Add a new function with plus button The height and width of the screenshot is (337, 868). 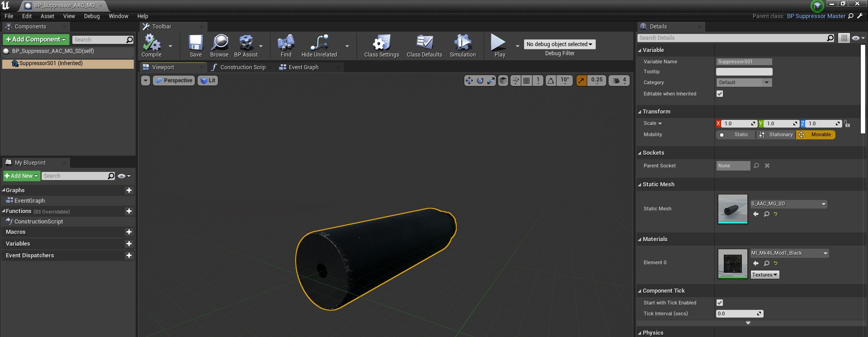(x=129, y=211)
